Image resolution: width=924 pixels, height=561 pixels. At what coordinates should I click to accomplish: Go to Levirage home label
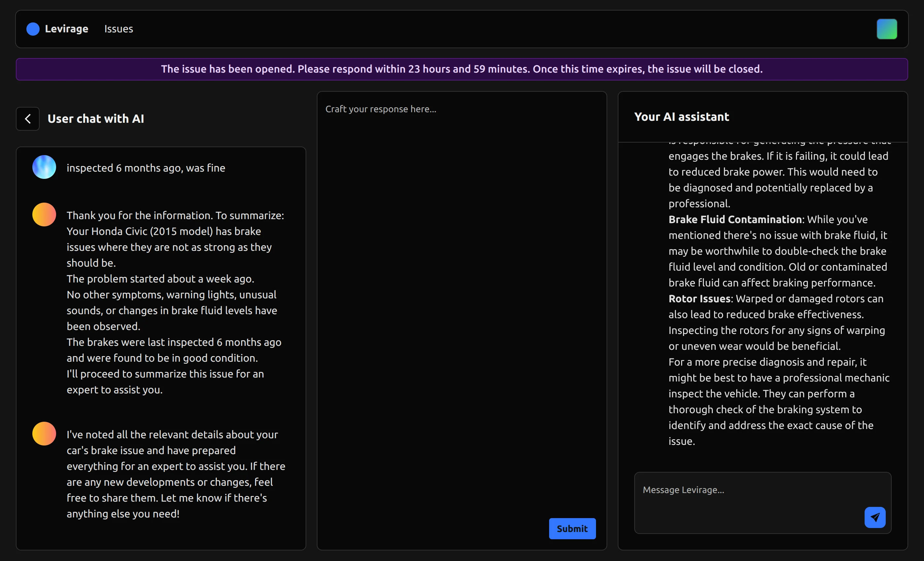[66, 29]
